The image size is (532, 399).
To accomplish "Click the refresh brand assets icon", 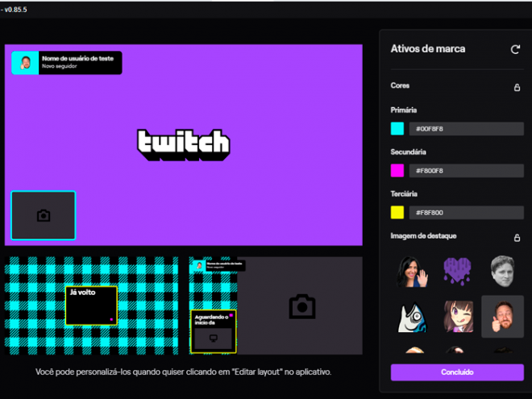I will pos(515,49).
